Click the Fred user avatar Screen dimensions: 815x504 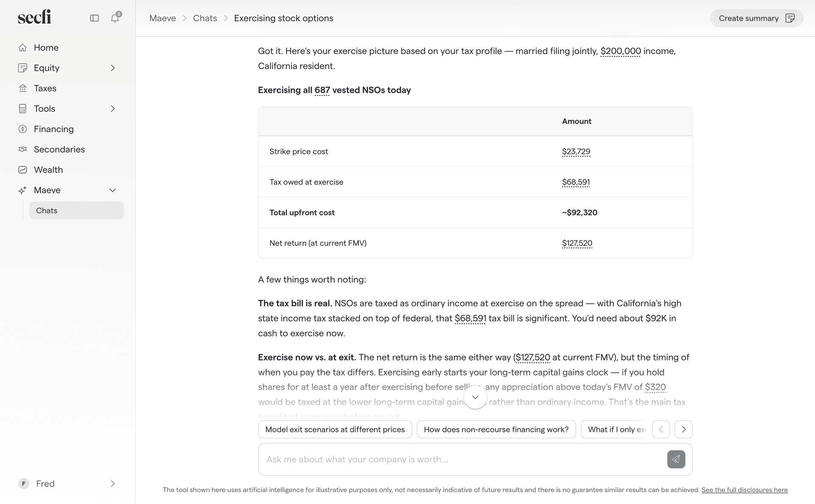coord(24,484)
